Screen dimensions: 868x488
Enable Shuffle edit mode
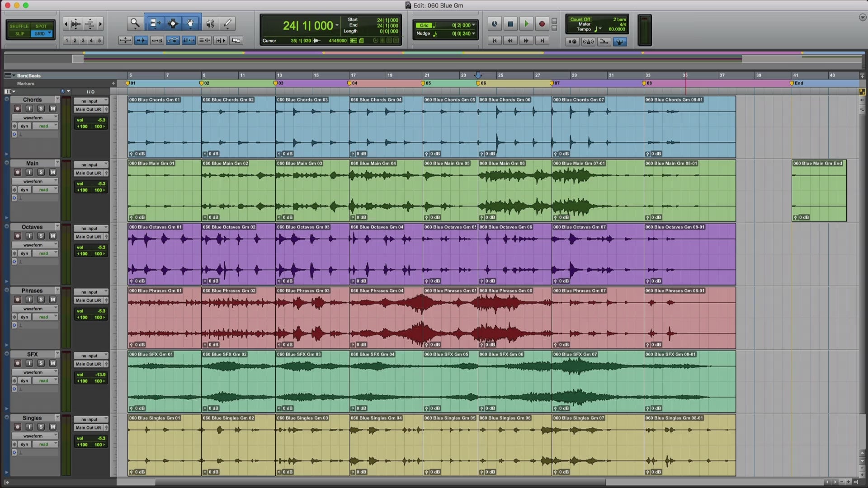point(19,26)
